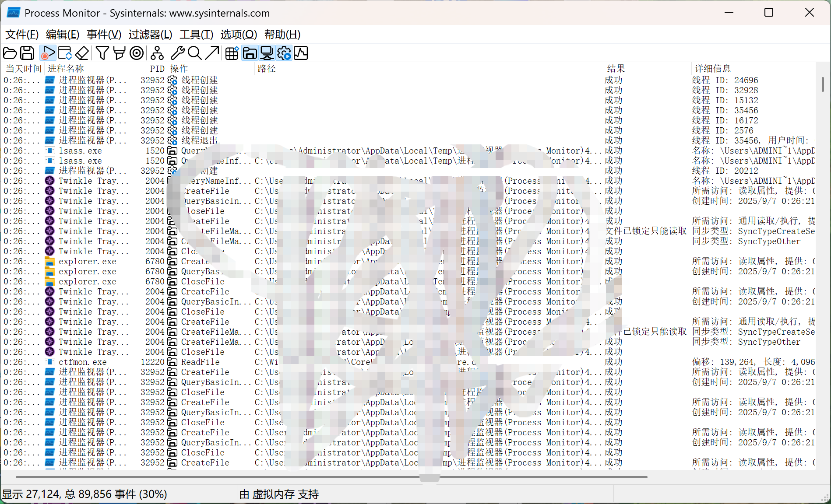The image size is (831, 504).
Task: Click the ctfmon.exe process icon
Action: tap(50, 362)
